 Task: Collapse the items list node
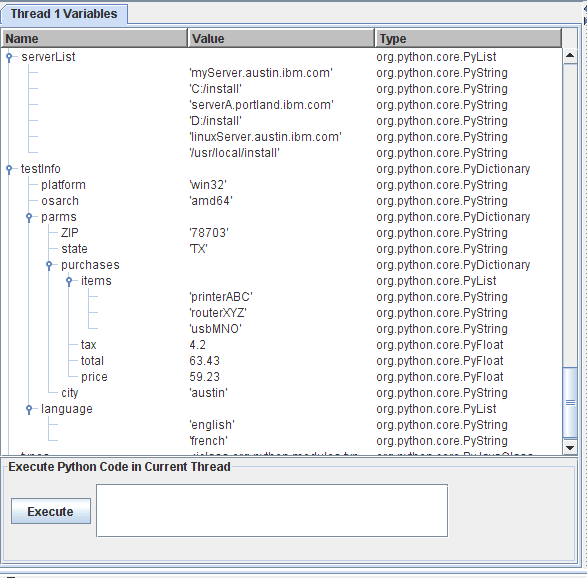pos(69,281)
